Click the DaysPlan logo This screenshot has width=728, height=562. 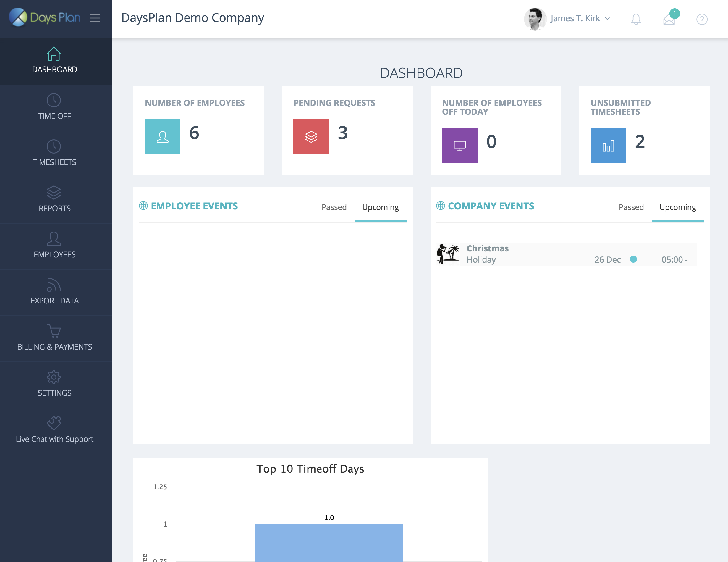point(45,17)
